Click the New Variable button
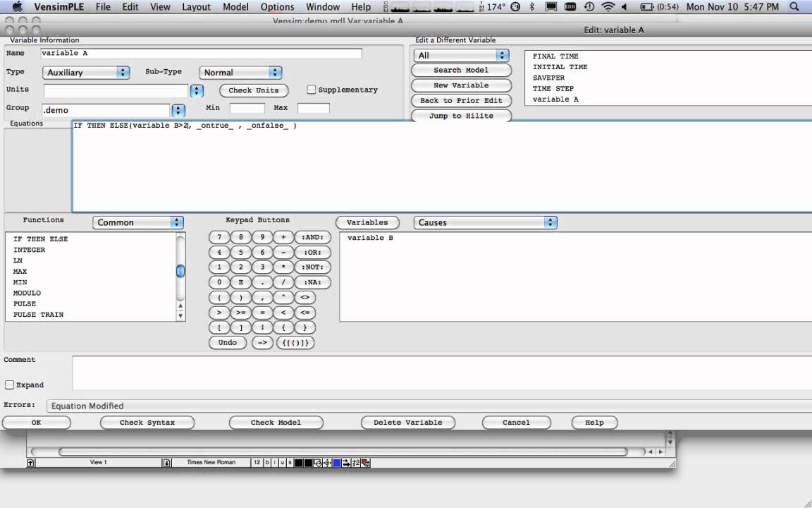Image resolution: width=812 pixels, height=508 pixels. (x=461, y=85)
